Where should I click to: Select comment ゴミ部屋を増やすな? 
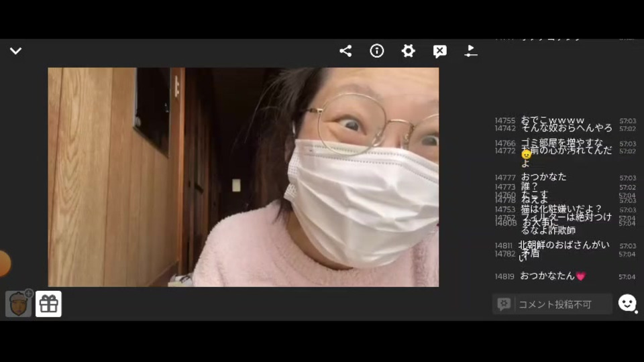point(562,143)
